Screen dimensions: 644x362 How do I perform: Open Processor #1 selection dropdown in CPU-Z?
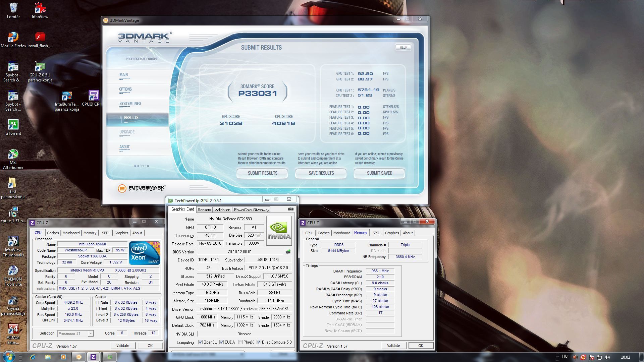point(75,333)
